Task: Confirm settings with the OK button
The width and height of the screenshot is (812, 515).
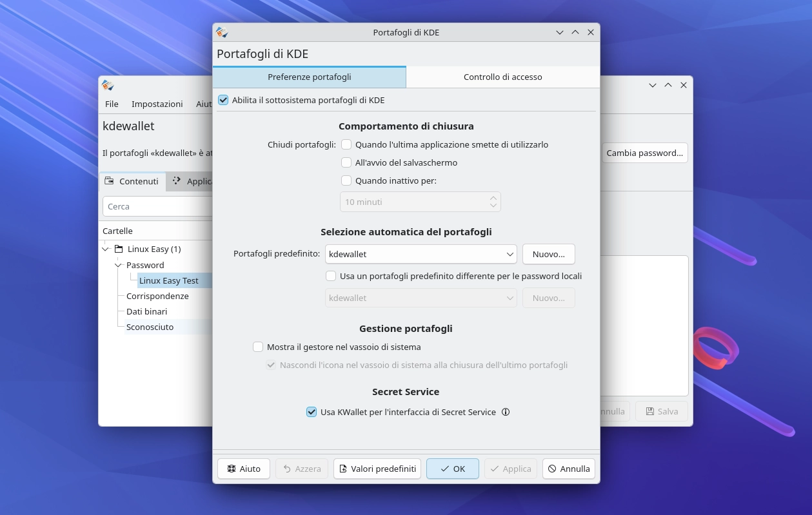Action: 452,469
